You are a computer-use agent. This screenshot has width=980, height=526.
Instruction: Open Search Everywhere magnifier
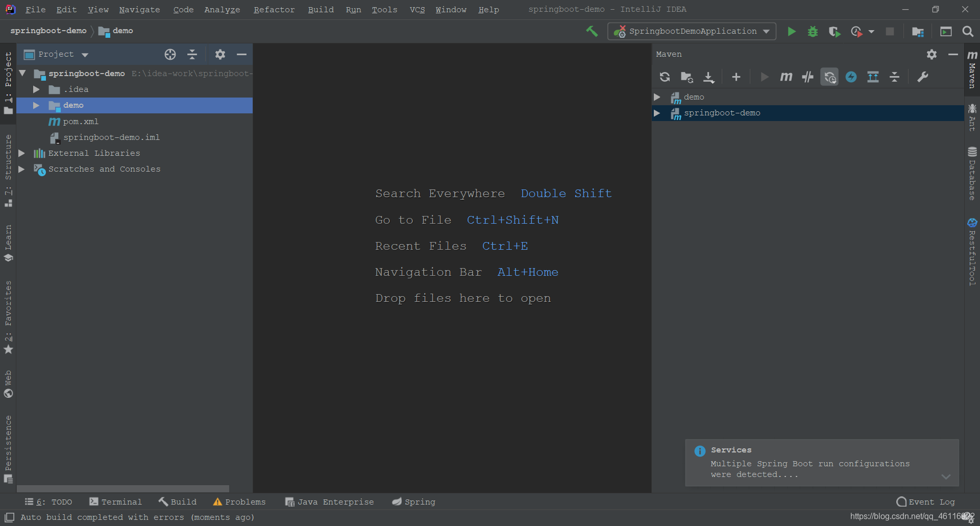[x=967, y=32]
